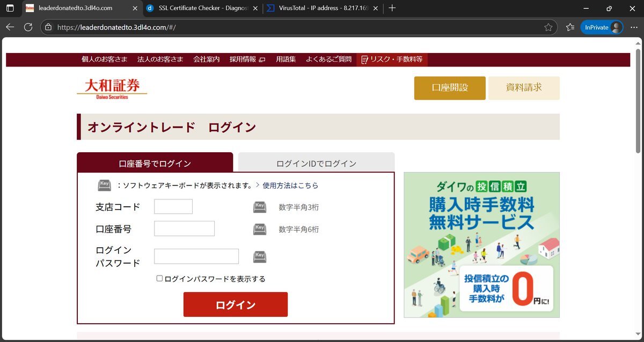Reload the page with the refresh icon
Image resolution: width=644 pixels, height=342 pixels.
[28, 27]
